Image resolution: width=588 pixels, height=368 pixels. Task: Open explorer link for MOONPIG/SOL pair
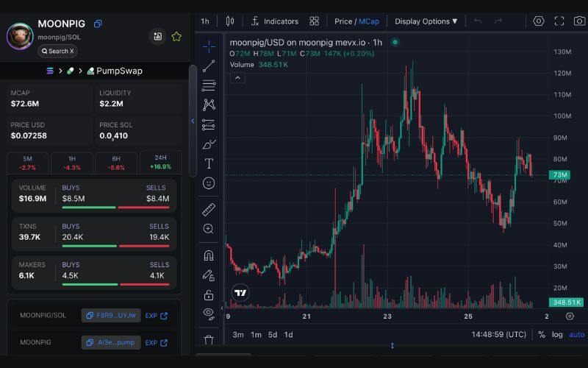point(157,316)
